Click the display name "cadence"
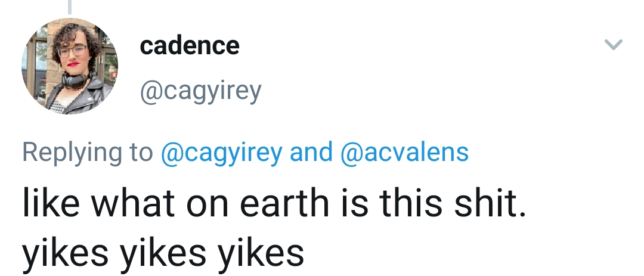Image resolution: width=644 pixels, height=276 pixels. point(189,46)
